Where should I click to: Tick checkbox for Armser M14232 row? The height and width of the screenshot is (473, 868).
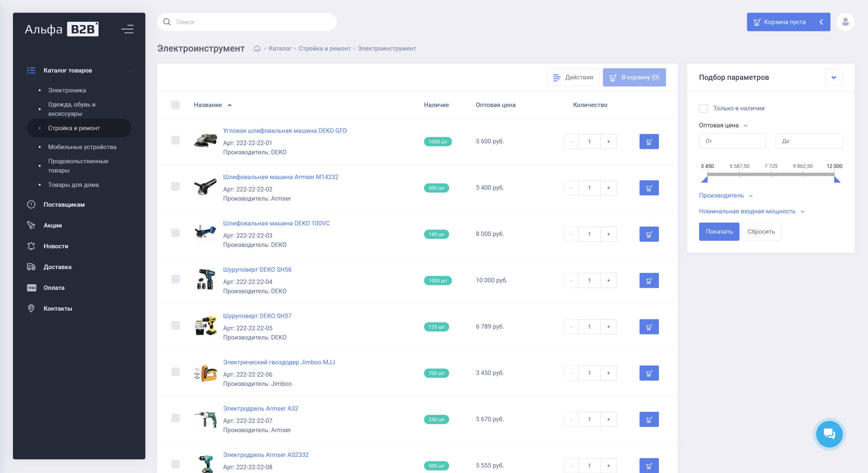[175, 187]
